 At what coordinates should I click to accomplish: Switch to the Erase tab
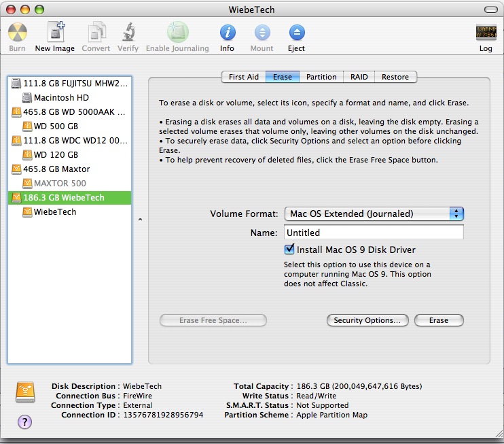click(283, 77)
